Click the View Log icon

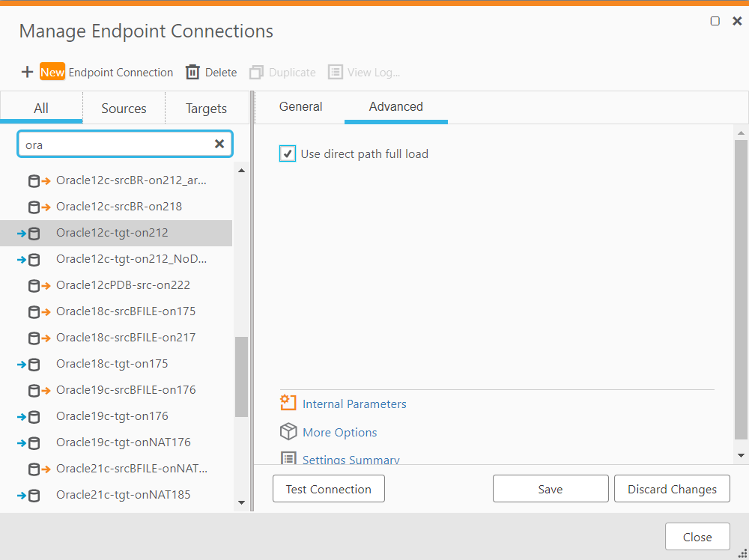point(336,73)
